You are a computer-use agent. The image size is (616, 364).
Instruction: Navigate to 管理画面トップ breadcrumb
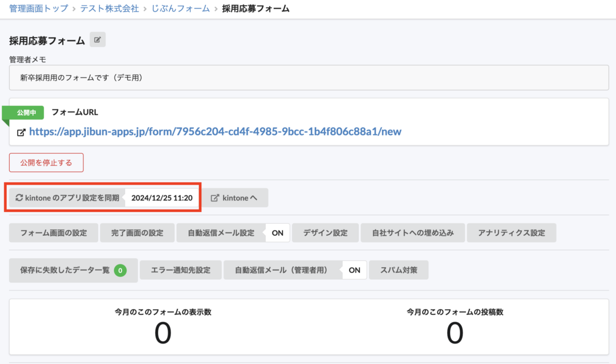point(33,9)
